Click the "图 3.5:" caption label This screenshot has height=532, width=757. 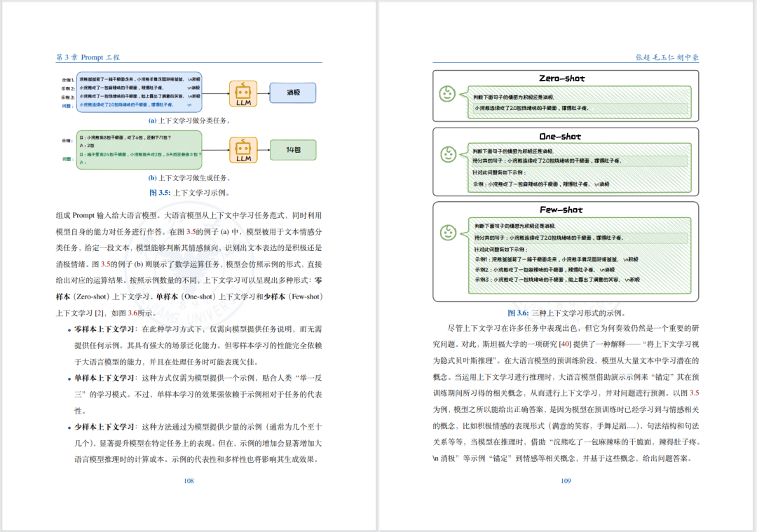point(160,193)
